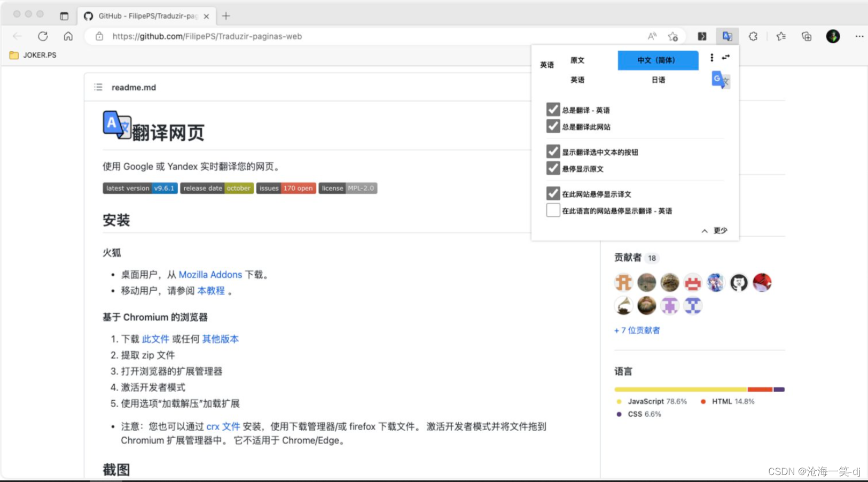Open a new tab with plus icon
868x482 pixels.
coord(226,16)
